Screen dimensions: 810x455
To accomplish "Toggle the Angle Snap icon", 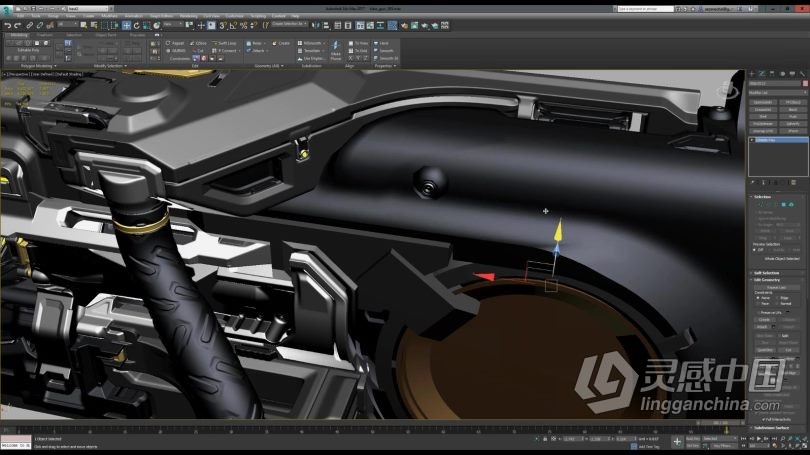I will tap(232, 25).
